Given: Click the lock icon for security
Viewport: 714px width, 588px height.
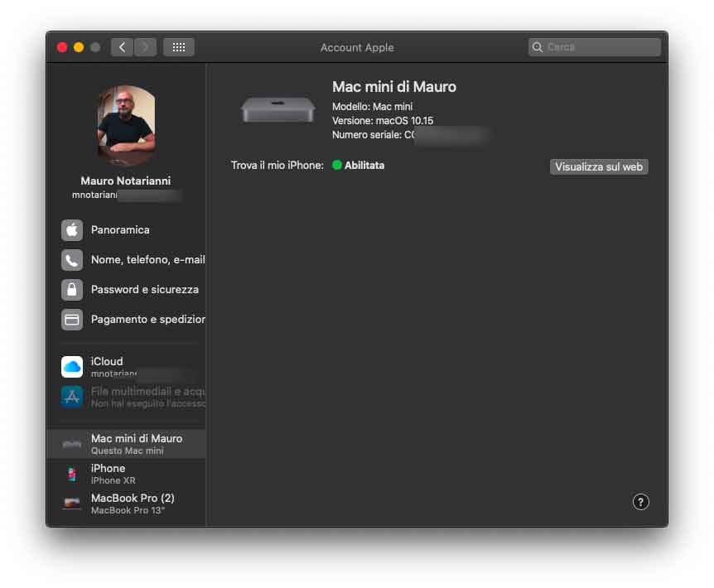Looking at the screenshot, I should click(x=72, y=290).
